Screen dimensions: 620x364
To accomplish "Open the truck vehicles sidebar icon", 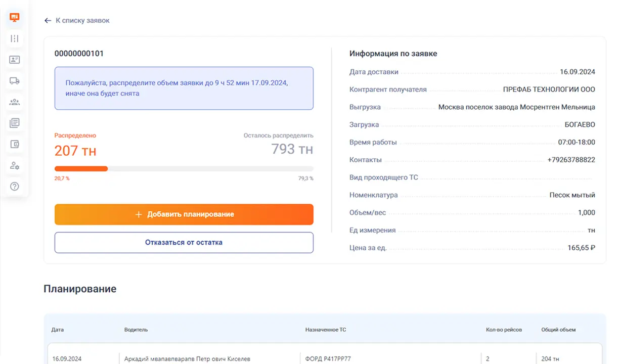I will (15, 81).
